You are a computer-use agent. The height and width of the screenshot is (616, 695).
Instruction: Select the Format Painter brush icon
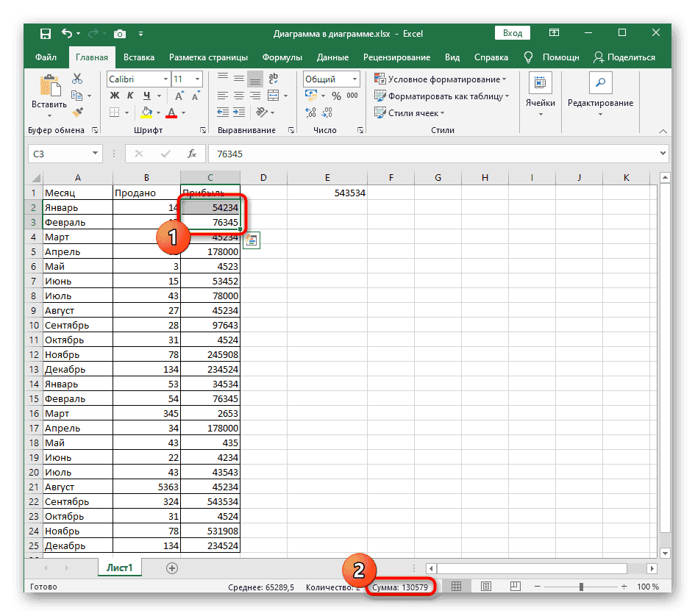tap(77, 112)
